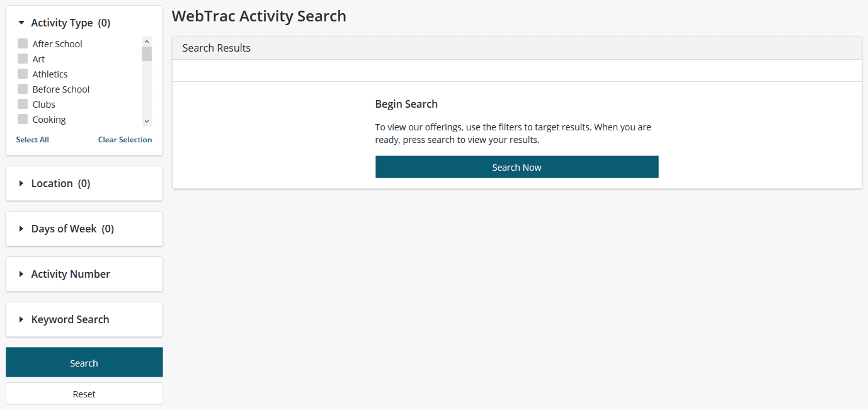This screenshot has width=868, height=410.
Task: Check the After School activity type
Action: (x=23, y=43)
